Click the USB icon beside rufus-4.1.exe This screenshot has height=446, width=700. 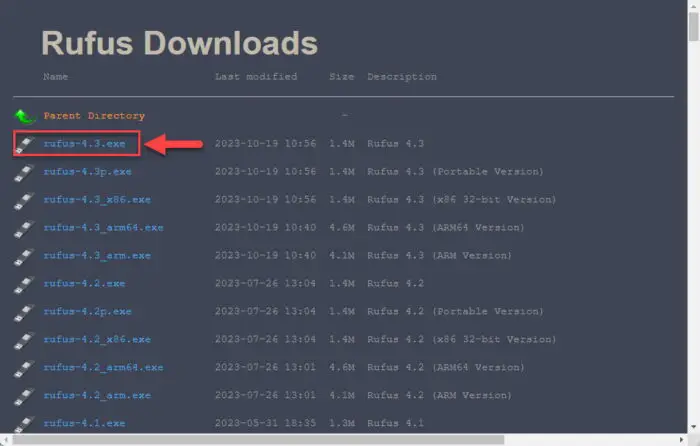[x=25, y=424]
